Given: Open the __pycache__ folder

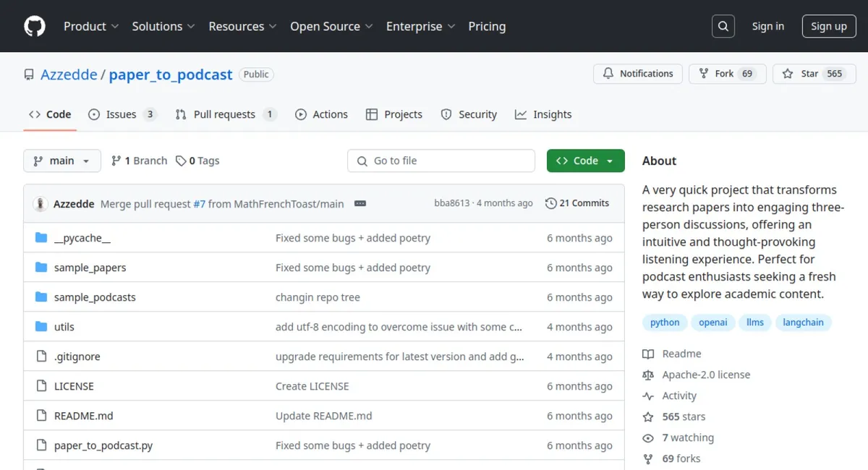Looking at the screenshot, I should point(82,238).
